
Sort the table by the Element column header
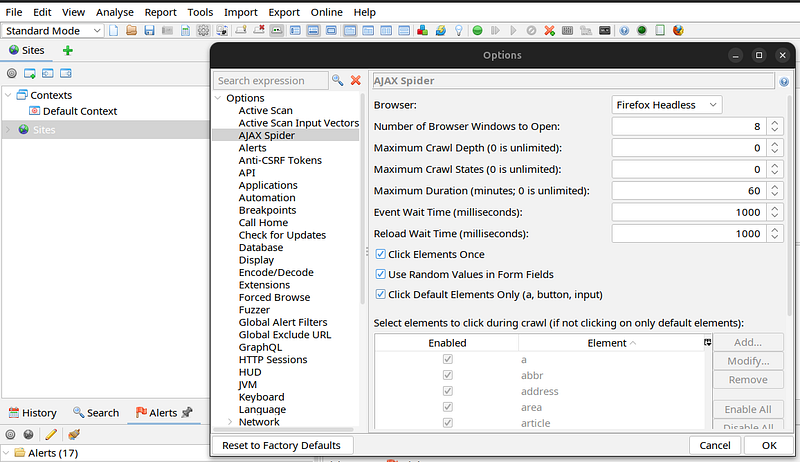611,343
